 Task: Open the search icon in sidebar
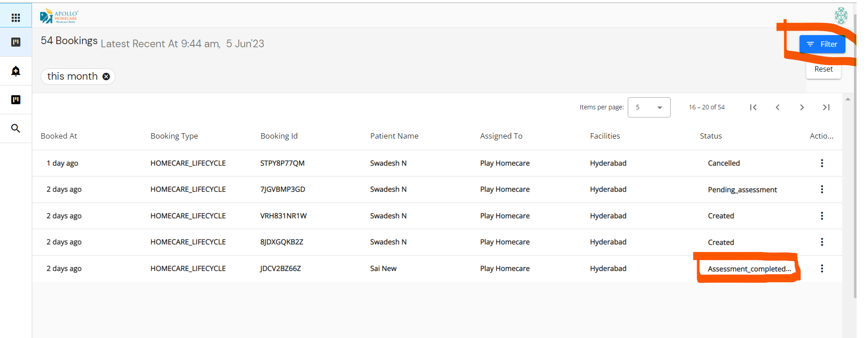(16, 128)
